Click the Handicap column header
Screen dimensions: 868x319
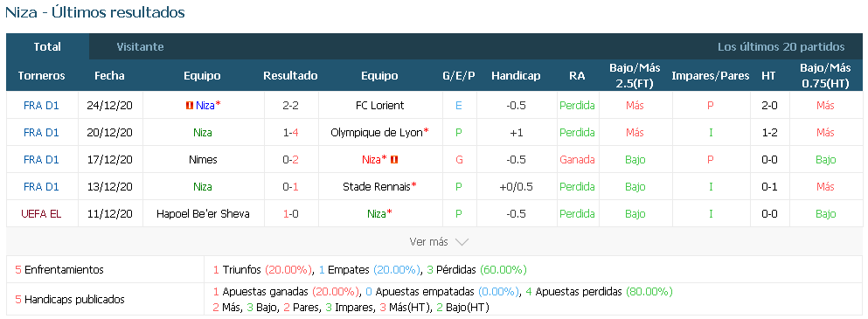click(x=516, y=76)
